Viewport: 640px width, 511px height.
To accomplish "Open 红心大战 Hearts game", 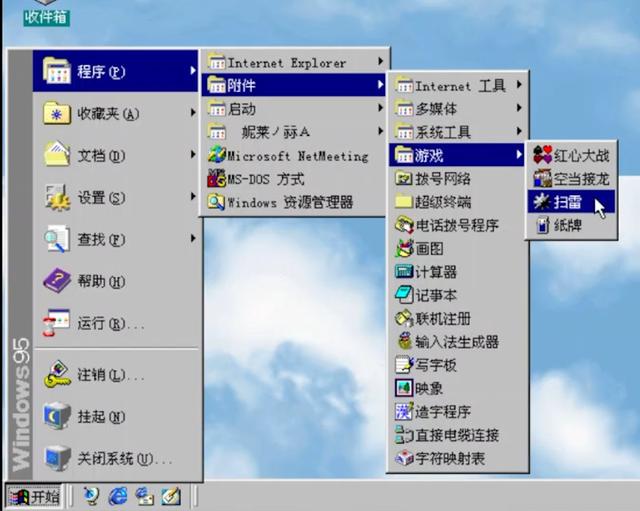I will [571, 155].
